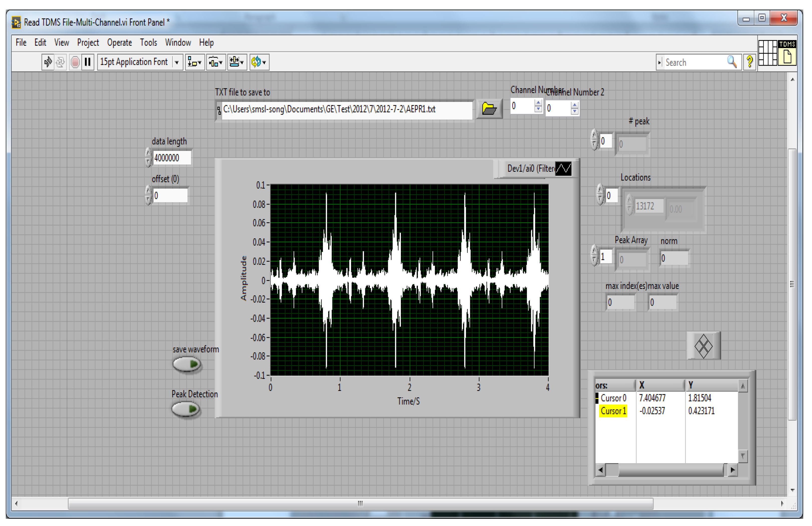The width and height of the screenshot is (812, 526).
Task: Click the Dev1/ai0 plot legend sample
Action: (x=563, y=168)
